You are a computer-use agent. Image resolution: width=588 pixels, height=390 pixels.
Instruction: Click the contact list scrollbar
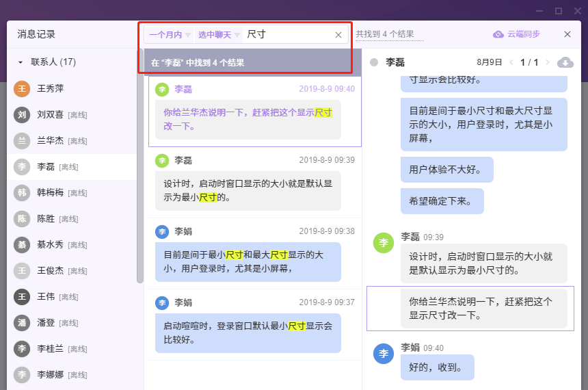click(x=140, y=171)
